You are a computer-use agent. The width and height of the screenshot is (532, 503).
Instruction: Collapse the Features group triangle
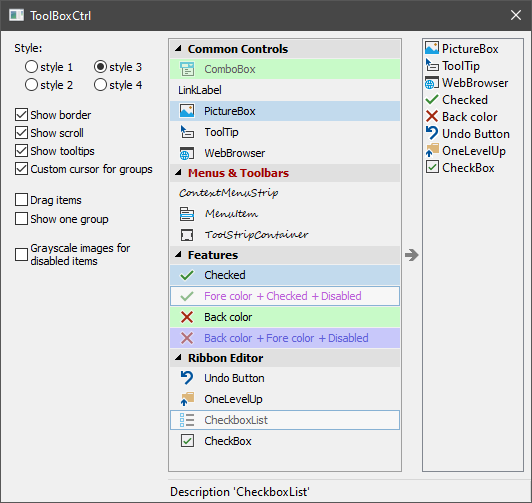(178, 254)
